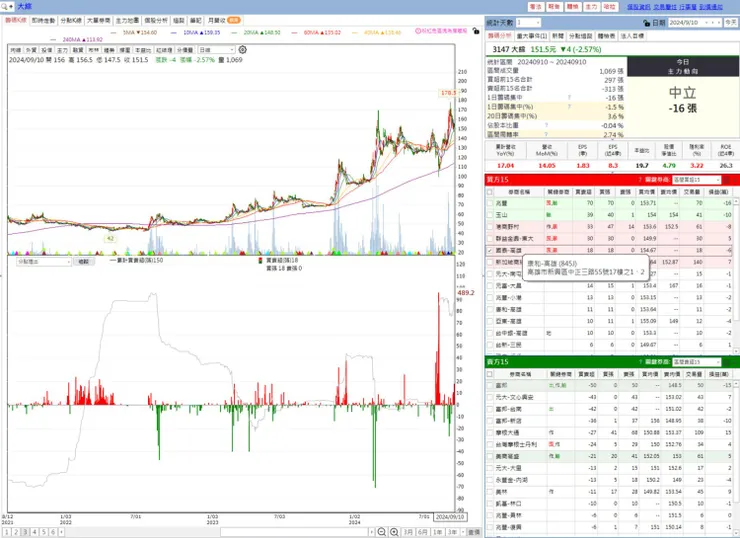Check the 富邦 seller row checkbox
The height and width of the screenshot is (538, 740).
pyautogui.click(x=490, y=385)
